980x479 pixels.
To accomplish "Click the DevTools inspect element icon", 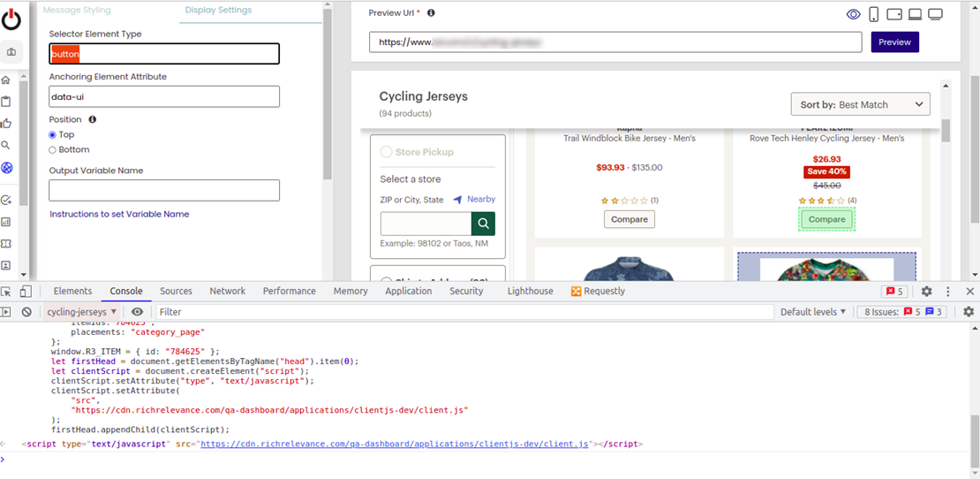I will tap(7, 292).
